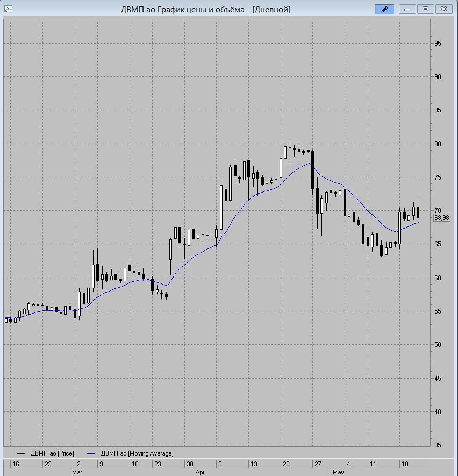
Task: Click the May month label on time axis
Action: click(338, 472)
